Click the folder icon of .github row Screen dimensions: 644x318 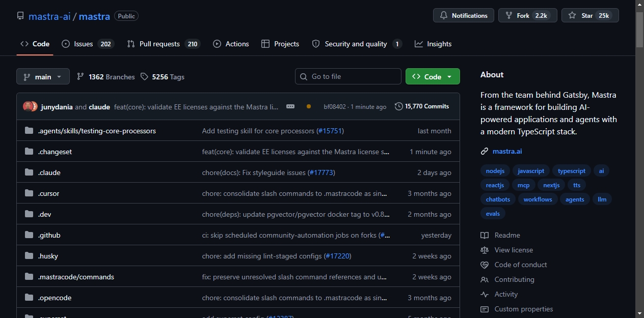coord(29,235)
